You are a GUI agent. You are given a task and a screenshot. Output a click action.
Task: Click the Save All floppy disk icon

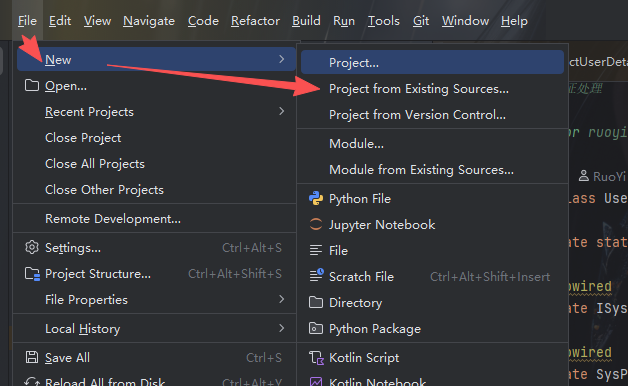point(32,357)
